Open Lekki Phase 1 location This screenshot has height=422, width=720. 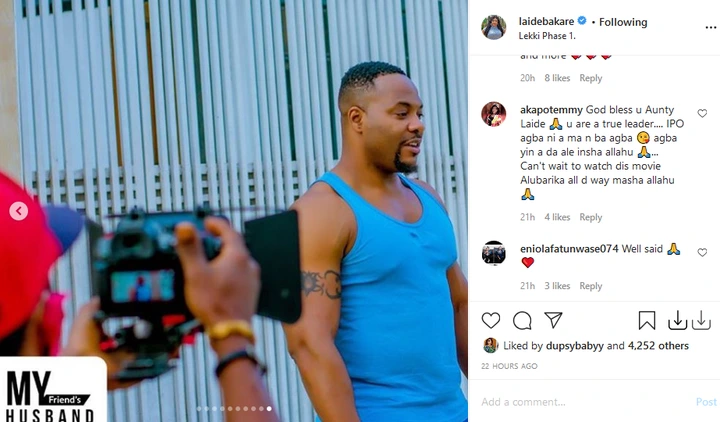[x=547, y=36]
